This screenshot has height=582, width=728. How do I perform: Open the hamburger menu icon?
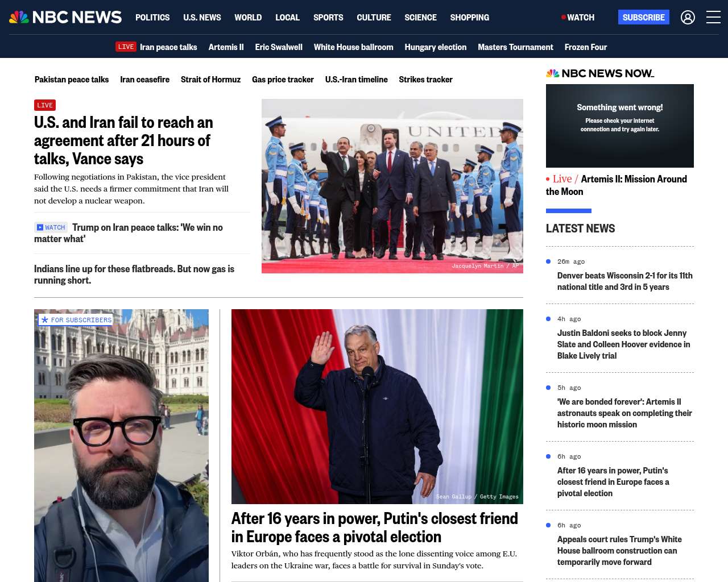click(x=713, y=18)
